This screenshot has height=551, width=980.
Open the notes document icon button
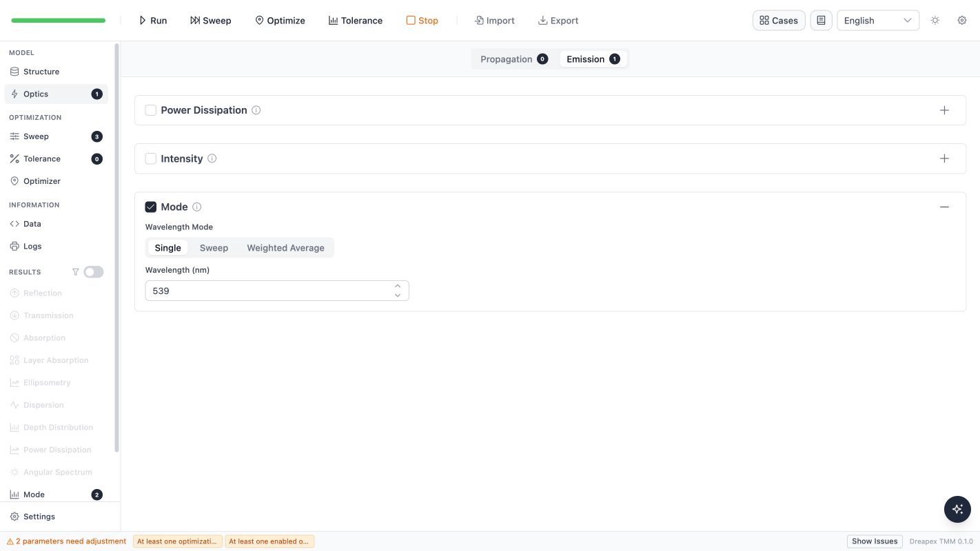pyautogui.click(x=821, y=21)
